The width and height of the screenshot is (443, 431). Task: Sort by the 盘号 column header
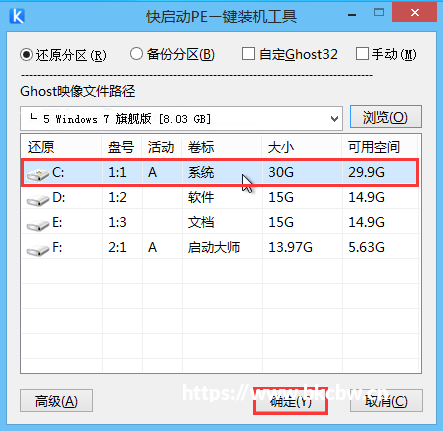pos(122,147)
